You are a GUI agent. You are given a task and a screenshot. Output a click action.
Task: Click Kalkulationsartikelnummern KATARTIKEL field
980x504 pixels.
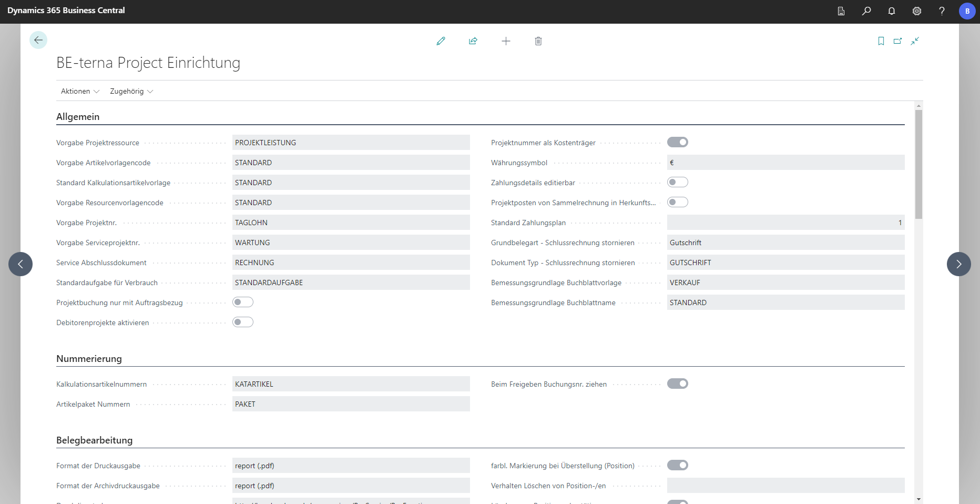pos(351,384)
